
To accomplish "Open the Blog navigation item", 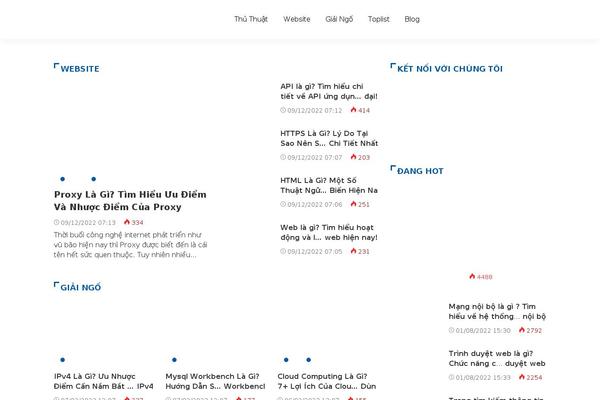I will coord(412,19).
